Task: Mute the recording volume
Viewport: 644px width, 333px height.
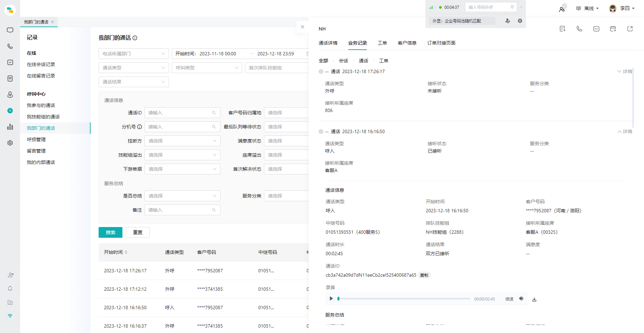Action: point(521,298)
